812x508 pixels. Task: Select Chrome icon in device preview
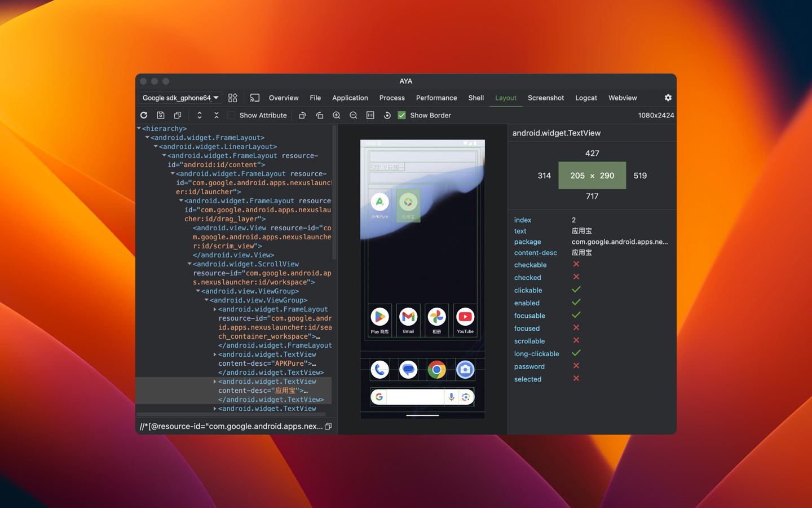click(437, 370)
